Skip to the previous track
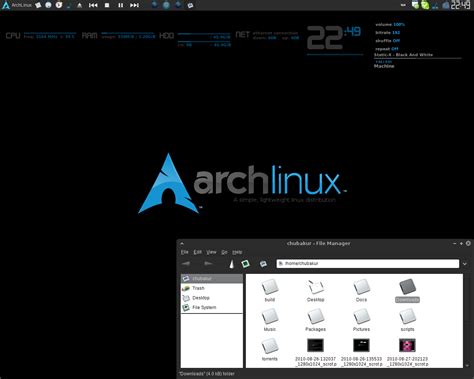 pos(93,5)
